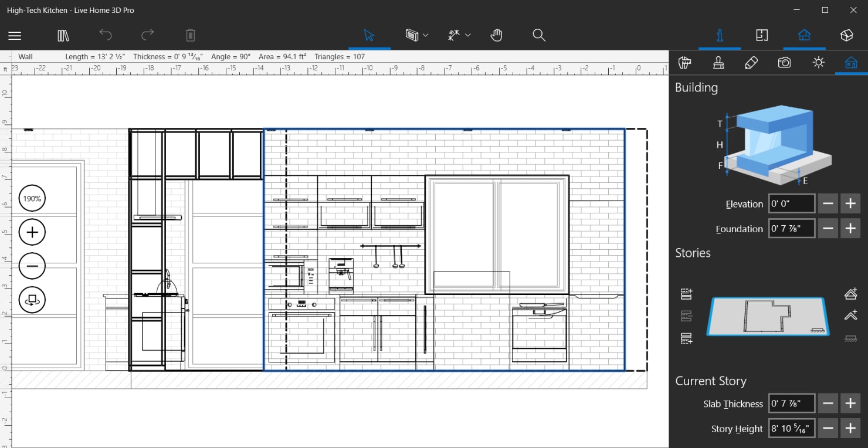Select the wall drawing tool
This screenshot has width=868, height=448.
coord(412,35)
